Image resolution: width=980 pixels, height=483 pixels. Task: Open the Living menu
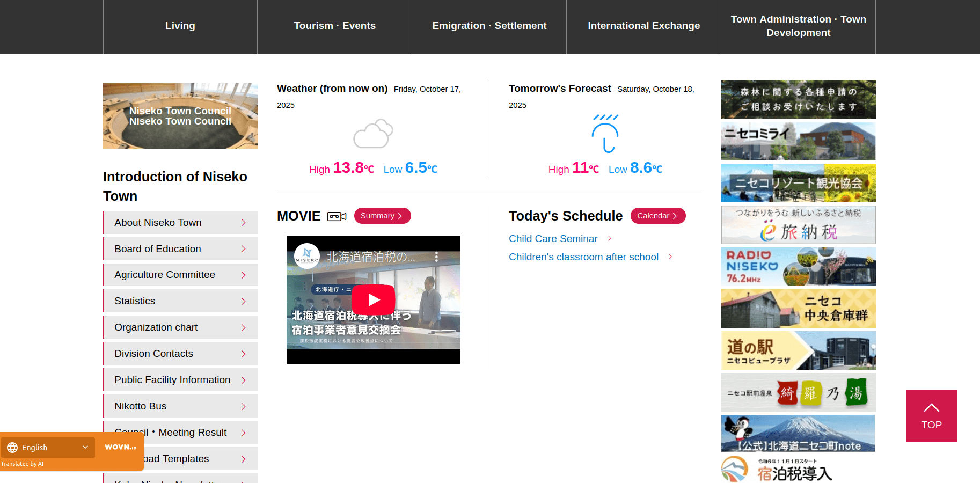[x=180, y=26]
